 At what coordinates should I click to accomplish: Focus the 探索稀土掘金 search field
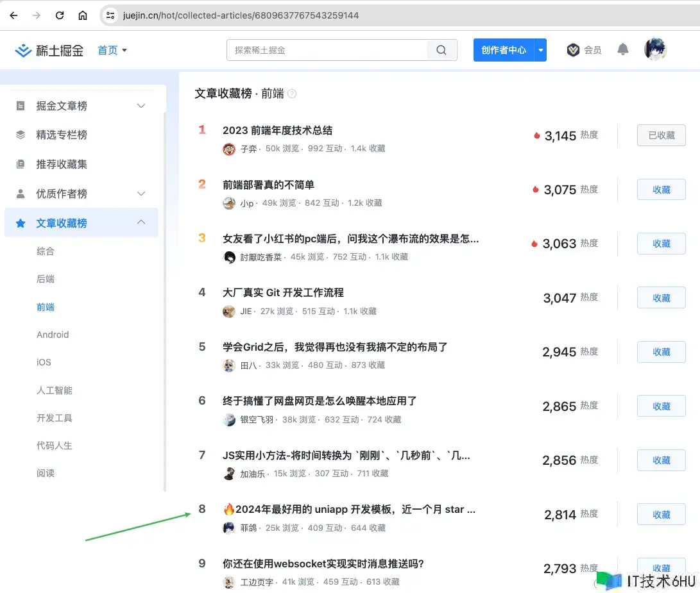coord(327,50)
